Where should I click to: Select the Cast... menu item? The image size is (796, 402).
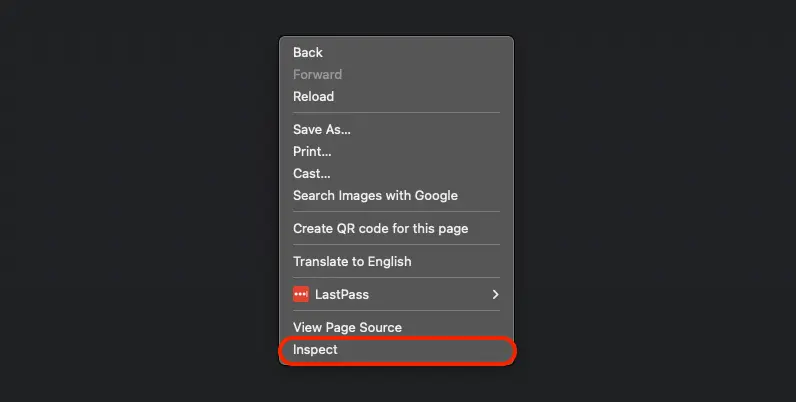pos(311,173)
